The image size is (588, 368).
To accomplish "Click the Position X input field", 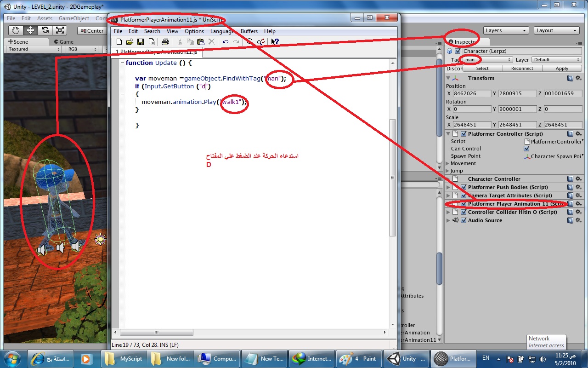I will (x=472, y=93).
